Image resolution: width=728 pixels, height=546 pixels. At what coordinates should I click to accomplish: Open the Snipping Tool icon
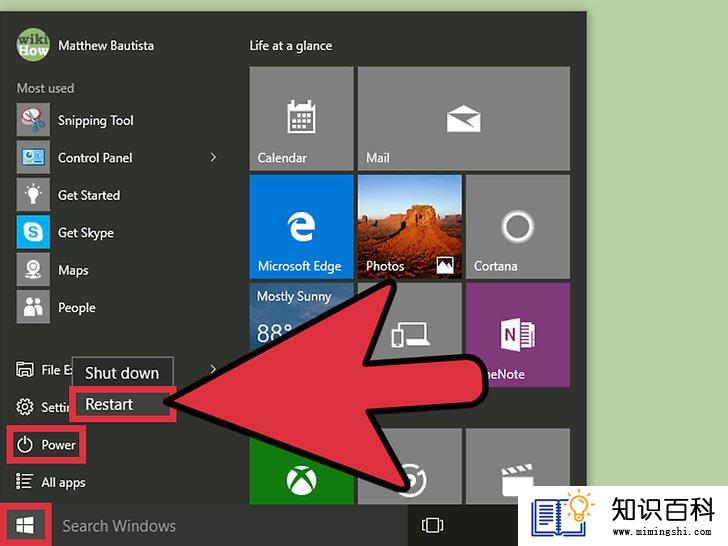click(33, 120)
